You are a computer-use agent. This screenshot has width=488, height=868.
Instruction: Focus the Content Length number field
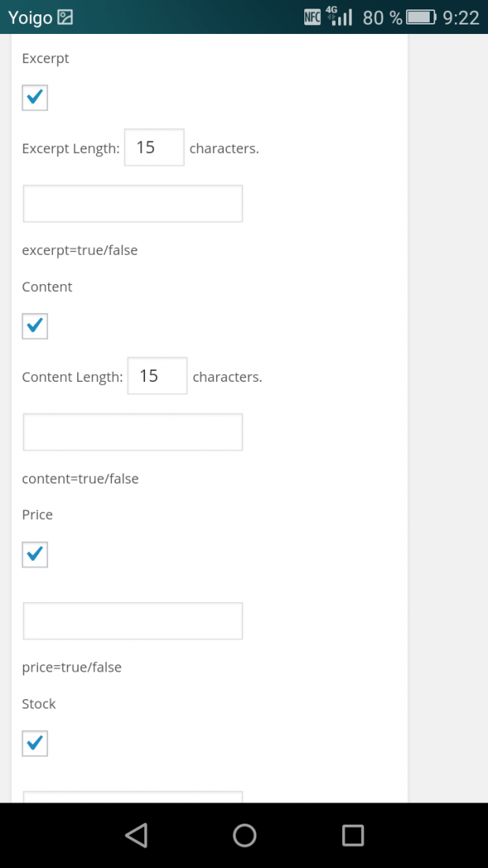click(158, 376)
